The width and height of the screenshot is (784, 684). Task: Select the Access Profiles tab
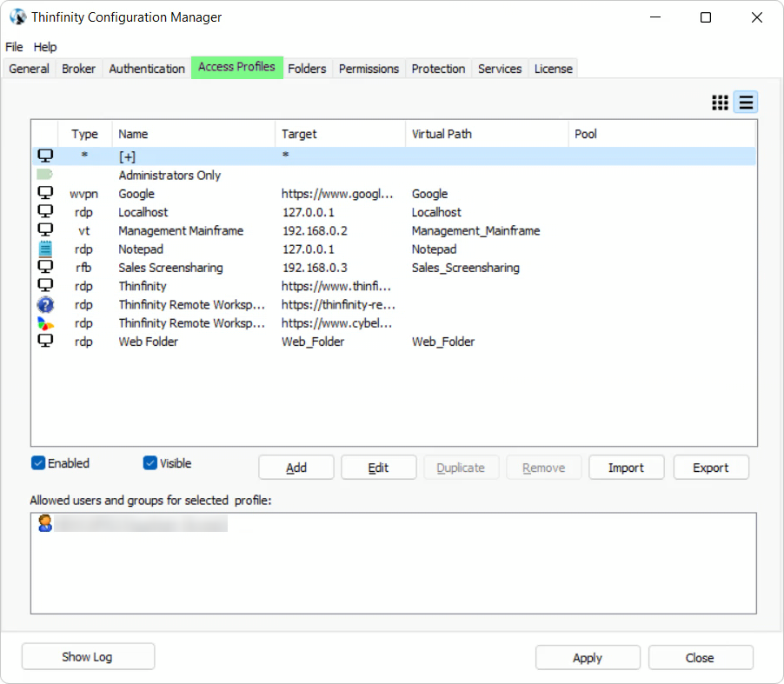[236, 67]
